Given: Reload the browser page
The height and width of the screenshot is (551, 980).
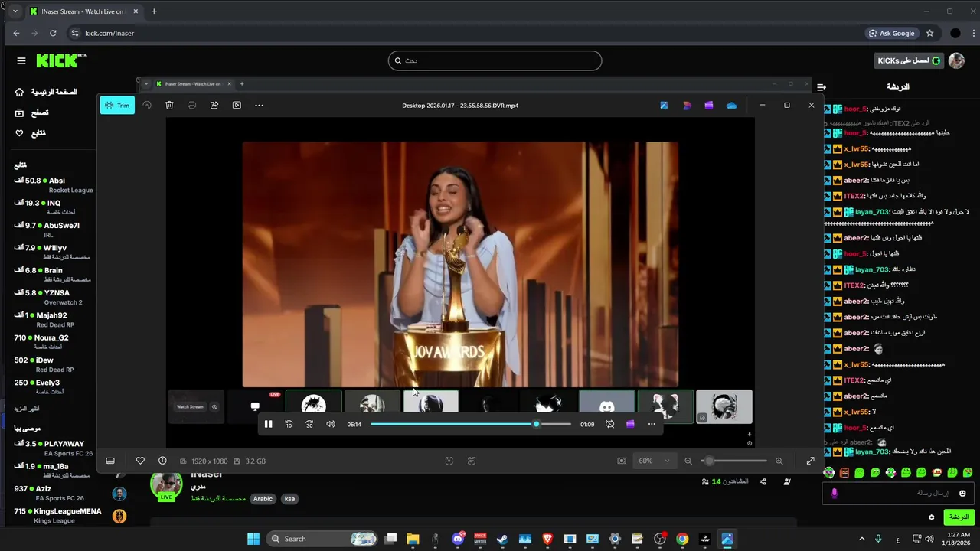Looking at the screenshot, I should tap(53, 33).
